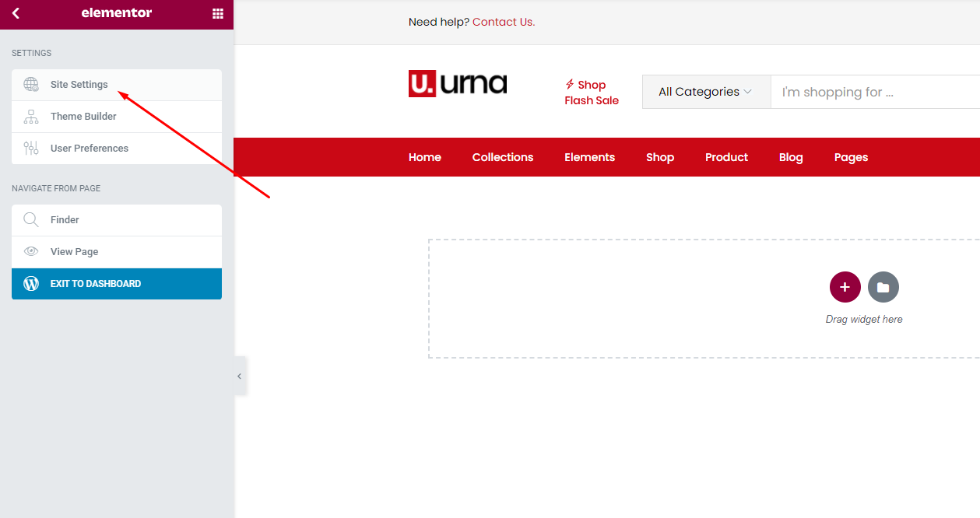Click the back arrow in Elementor header

tap(16, 13)
